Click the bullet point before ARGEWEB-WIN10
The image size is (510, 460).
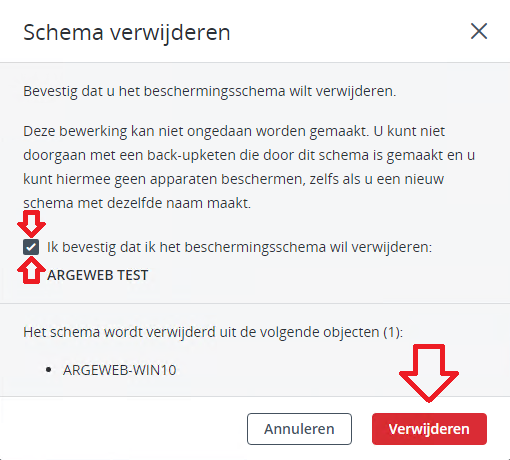pyautogui.click(x=49, y=370)
